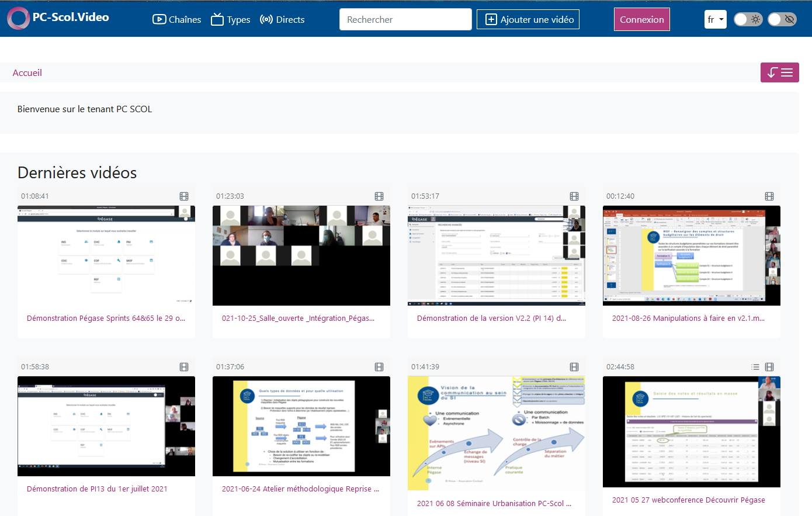Click chapter list icon on 02:44:58 video
This screenshot has height=516, width=812.
[755, 367]
